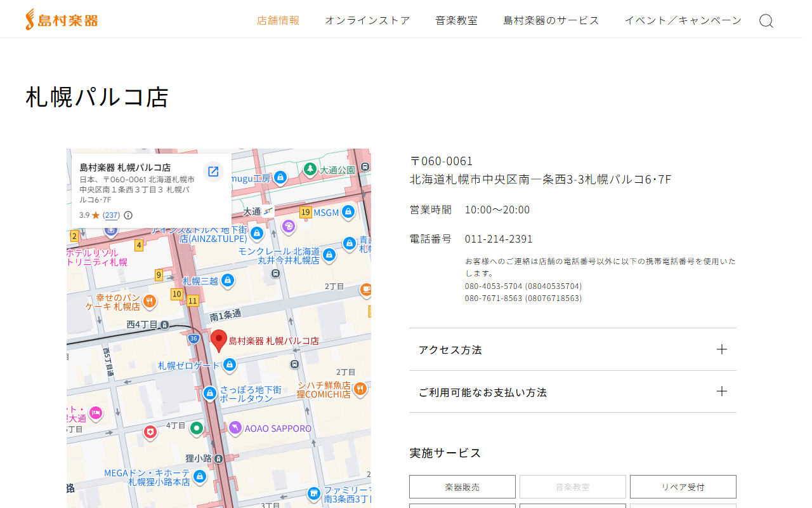Click the ホテルリソルトリニティ札幌 map label
Viewport: 812px width, 508px height.
(97, 257)
